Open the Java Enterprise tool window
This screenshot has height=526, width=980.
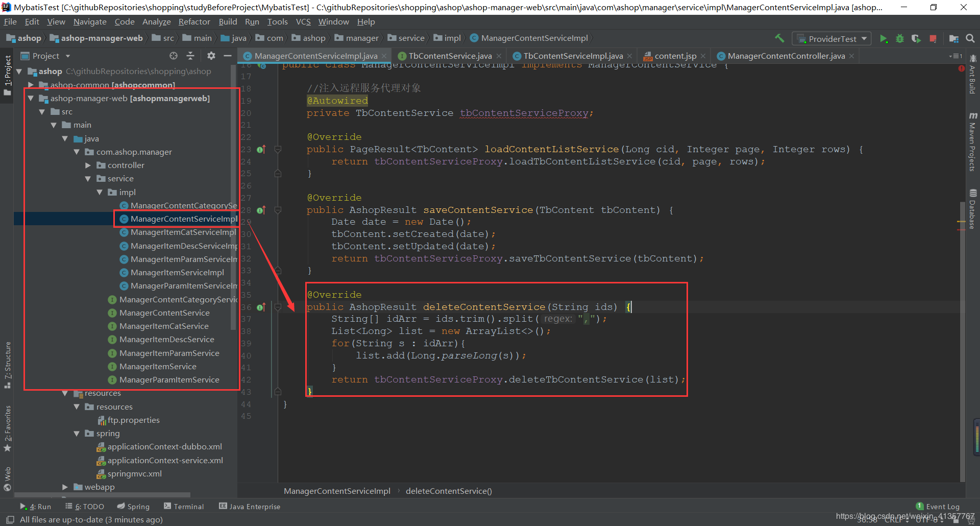(x=250, y=507)
